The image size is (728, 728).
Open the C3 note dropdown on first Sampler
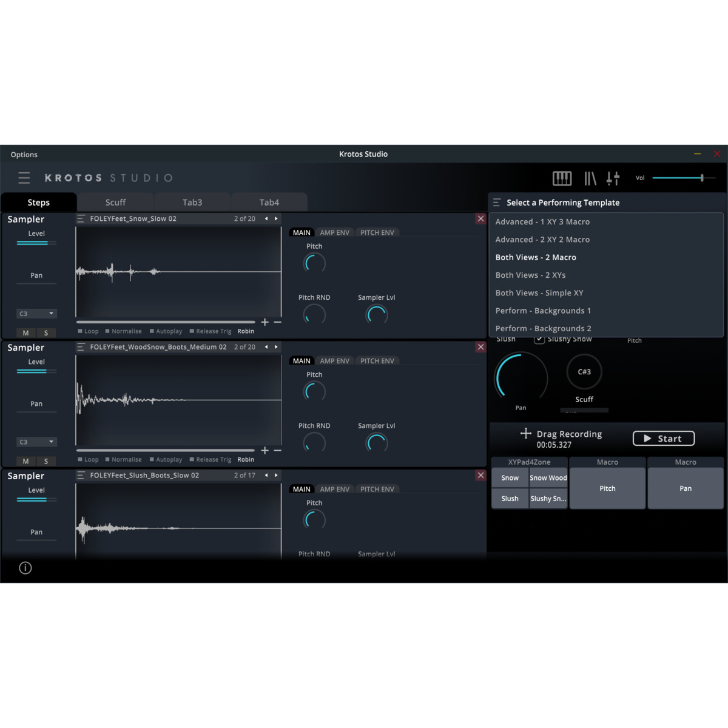point(36,313)
